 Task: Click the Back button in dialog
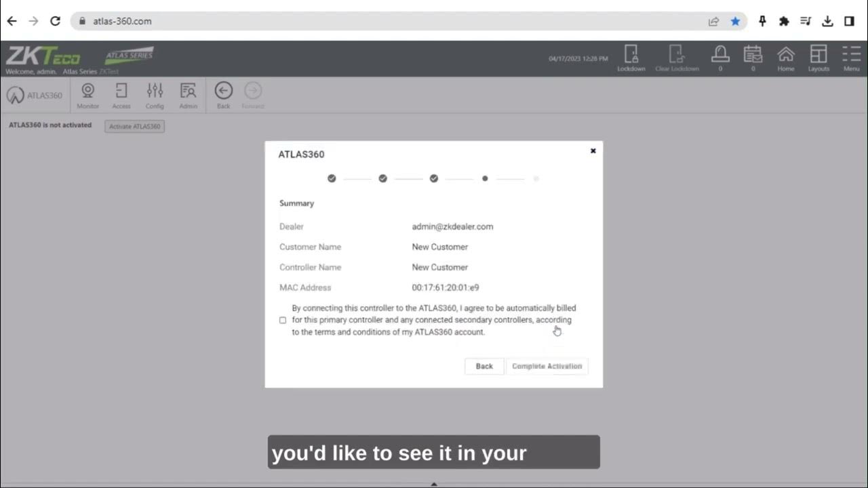(484, 366)
